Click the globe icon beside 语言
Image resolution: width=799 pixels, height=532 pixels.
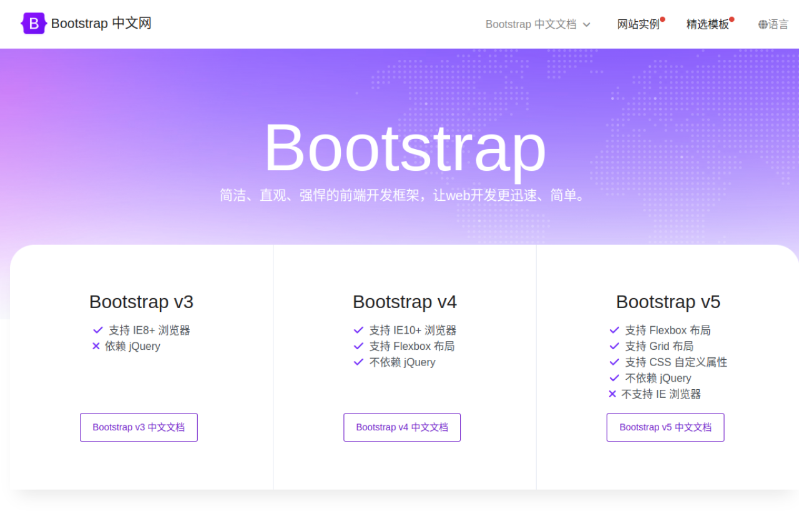763,24
